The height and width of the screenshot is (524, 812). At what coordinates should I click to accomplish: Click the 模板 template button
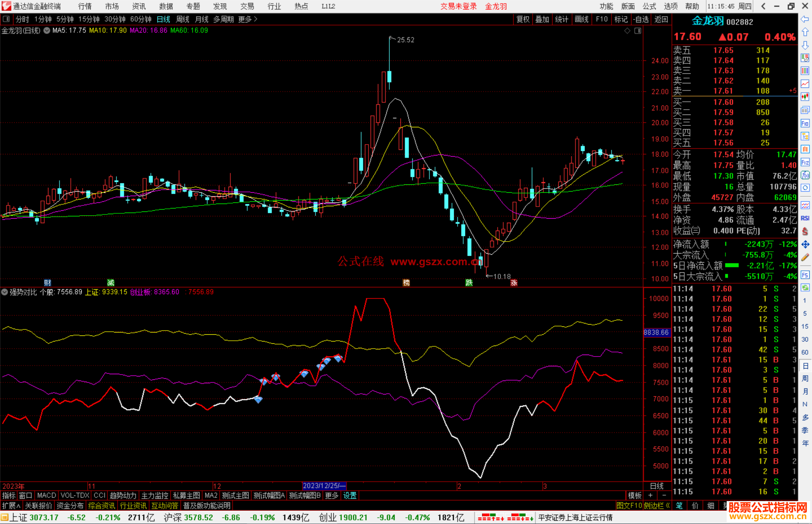coord(635,495)
